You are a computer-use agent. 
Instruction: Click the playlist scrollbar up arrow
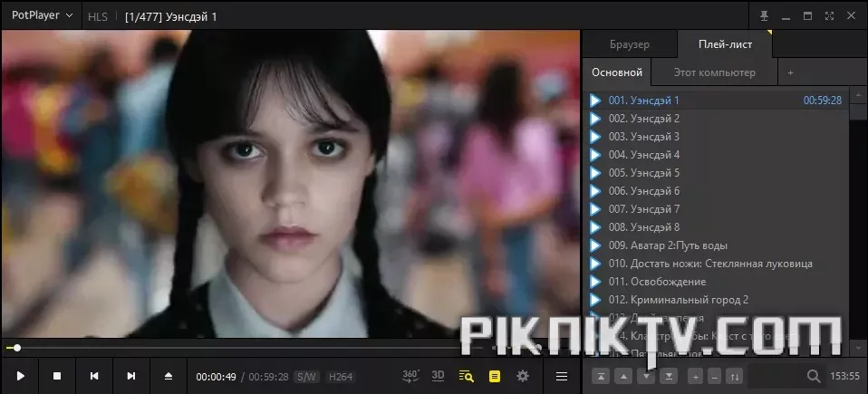tap(858, 94)
